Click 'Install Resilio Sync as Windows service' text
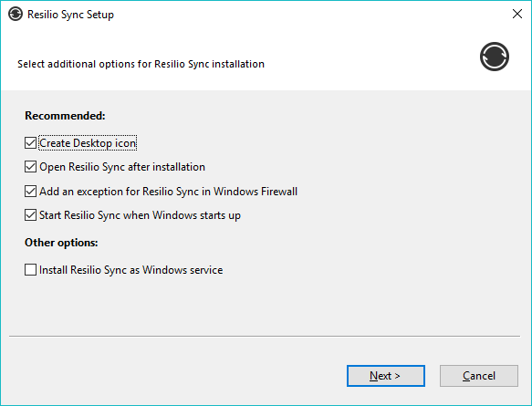Screen dimensions: 532x406 click(x=131, y=270)
